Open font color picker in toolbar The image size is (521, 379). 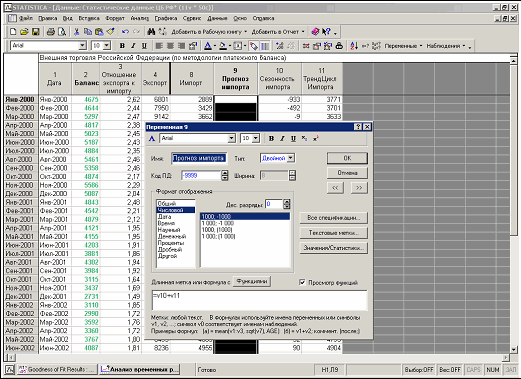tap(208, 46)
